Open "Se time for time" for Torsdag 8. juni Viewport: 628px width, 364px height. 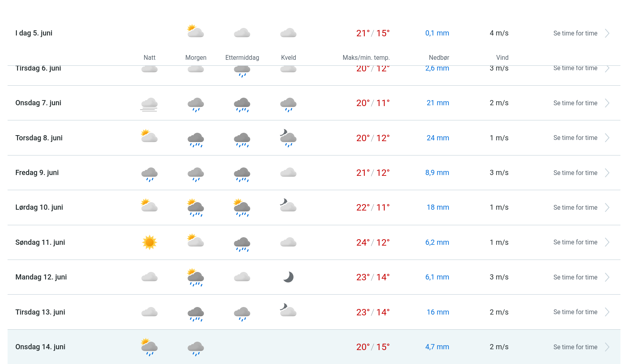click(x=575, y=138)
